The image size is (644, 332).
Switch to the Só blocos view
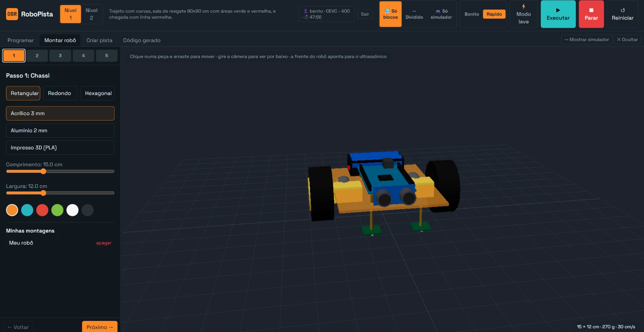click(390, 14)
